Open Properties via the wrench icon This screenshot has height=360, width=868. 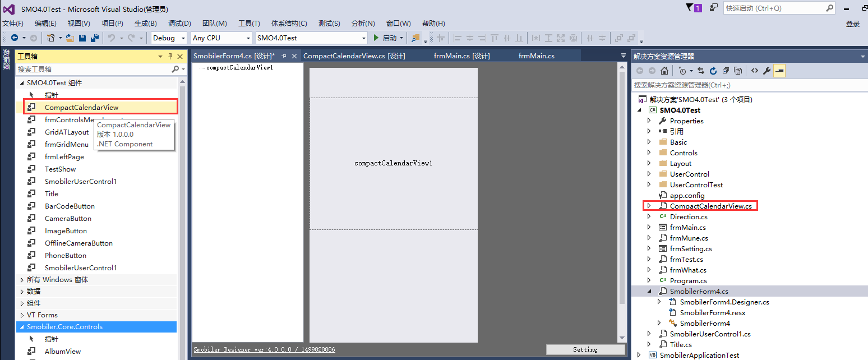click(767, 71)
